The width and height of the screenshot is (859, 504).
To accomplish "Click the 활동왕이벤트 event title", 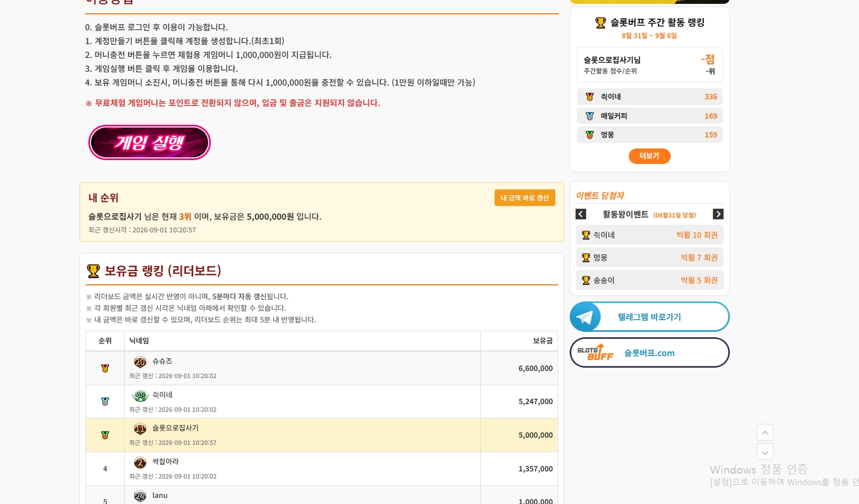I will [x=625, y=214].
